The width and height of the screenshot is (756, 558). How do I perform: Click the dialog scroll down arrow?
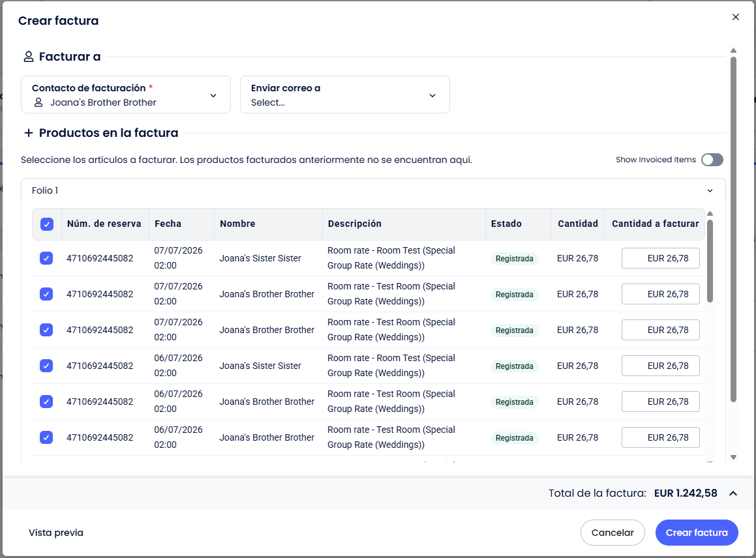pyautogui.click(x=733, y=458)
